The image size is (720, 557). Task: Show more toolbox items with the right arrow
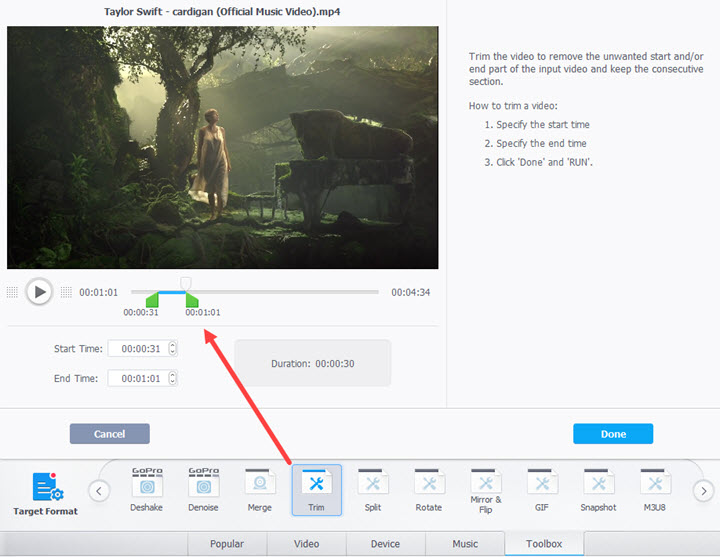[703, 491]
